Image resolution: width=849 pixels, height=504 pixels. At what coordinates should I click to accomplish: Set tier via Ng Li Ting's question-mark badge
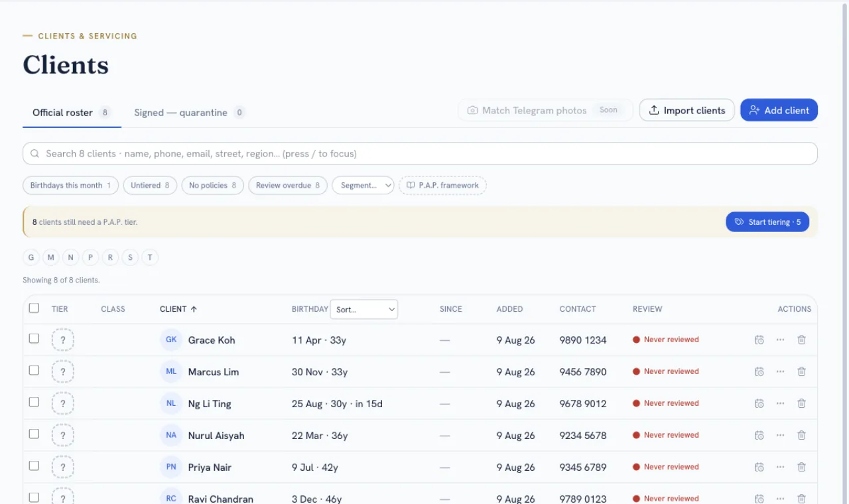coord(63,404)
